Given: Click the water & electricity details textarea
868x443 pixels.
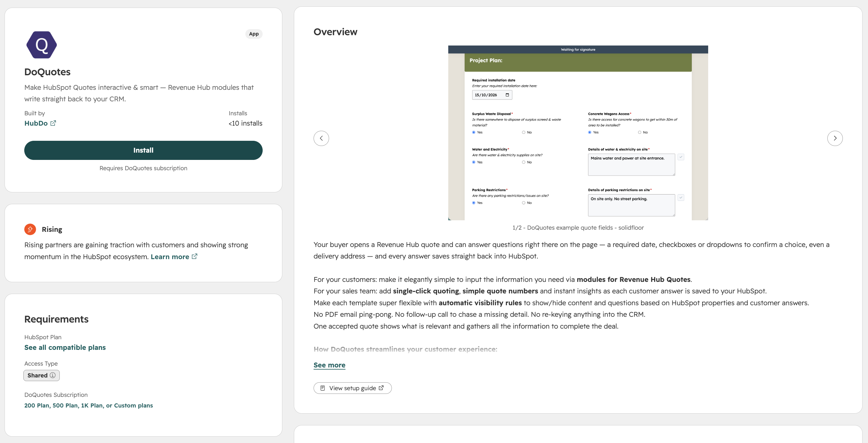Looking at the screenshot, I should (631, 165).
